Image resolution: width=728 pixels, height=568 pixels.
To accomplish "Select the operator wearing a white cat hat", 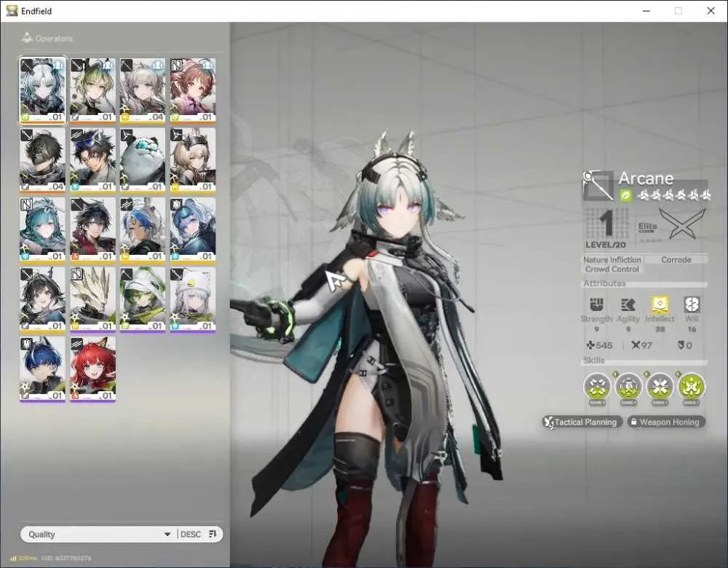I will [x=193, y=299].
